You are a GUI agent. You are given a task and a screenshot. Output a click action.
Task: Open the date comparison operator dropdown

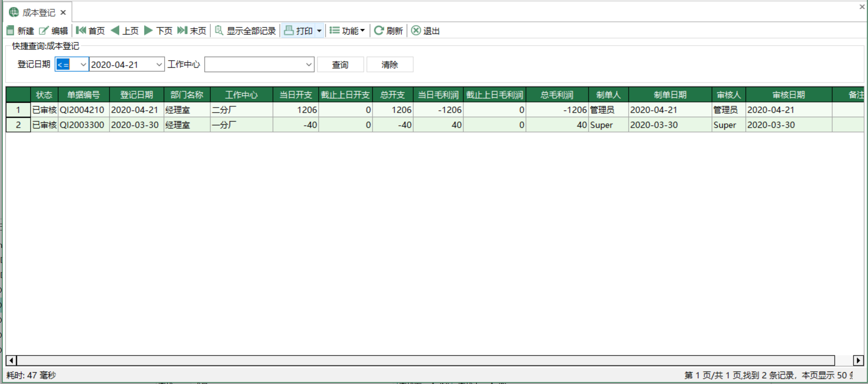(83, 65)
